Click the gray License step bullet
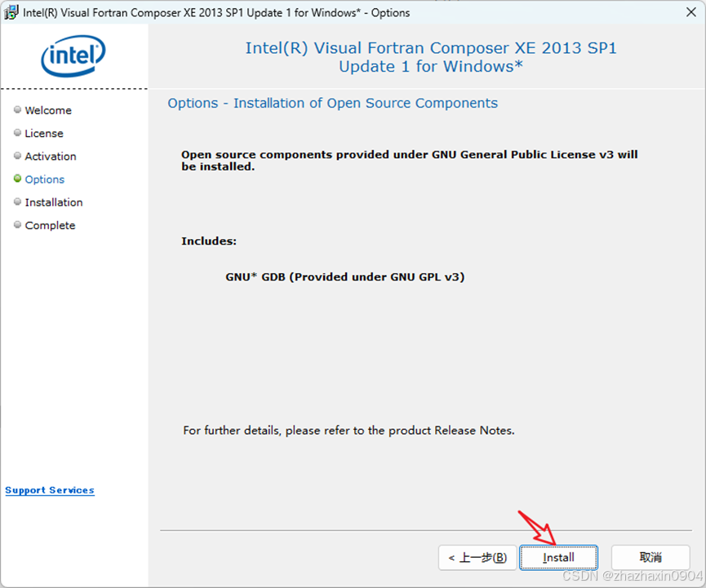Screen dimensions: 706x588 click(18, 132)
